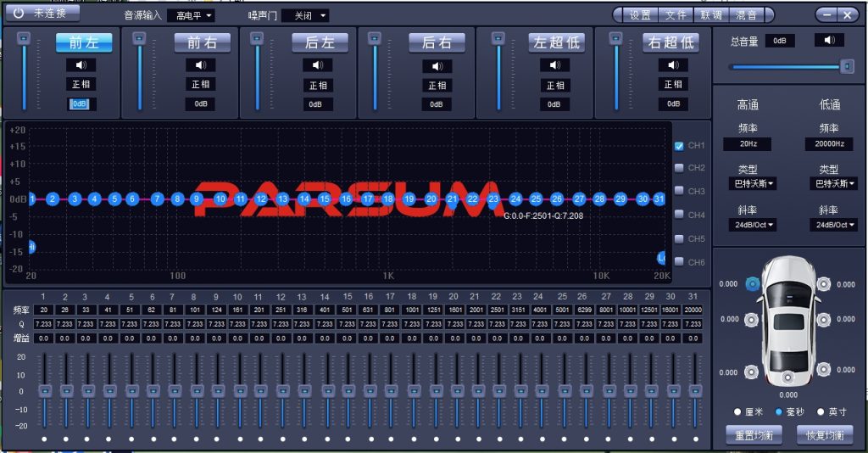Enable the CH2 checkbox
The image size is (868, 453).
[679, 168]
